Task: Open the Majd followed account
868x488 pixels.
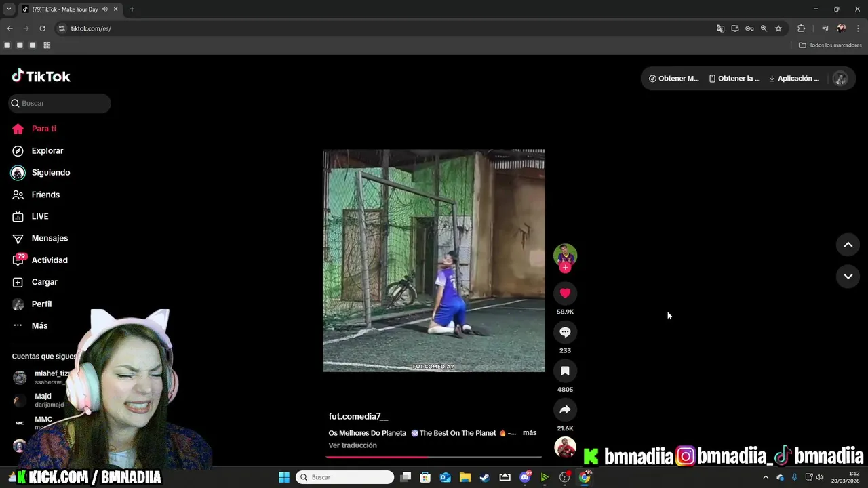Action: [x=43, y=400]
